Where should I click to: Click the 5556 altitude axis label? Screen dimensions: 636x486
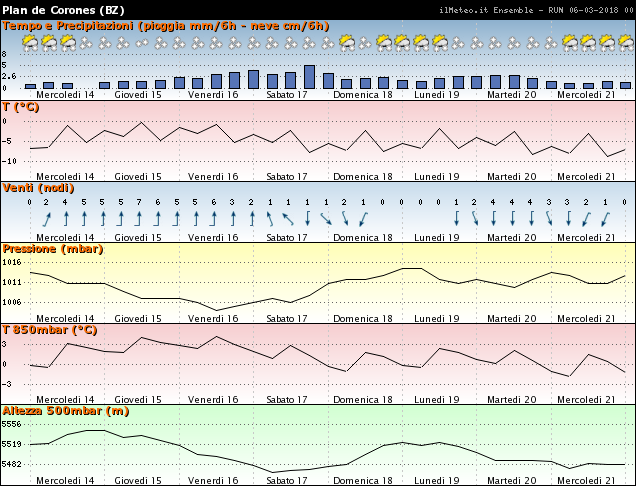(x=11, y=424)
